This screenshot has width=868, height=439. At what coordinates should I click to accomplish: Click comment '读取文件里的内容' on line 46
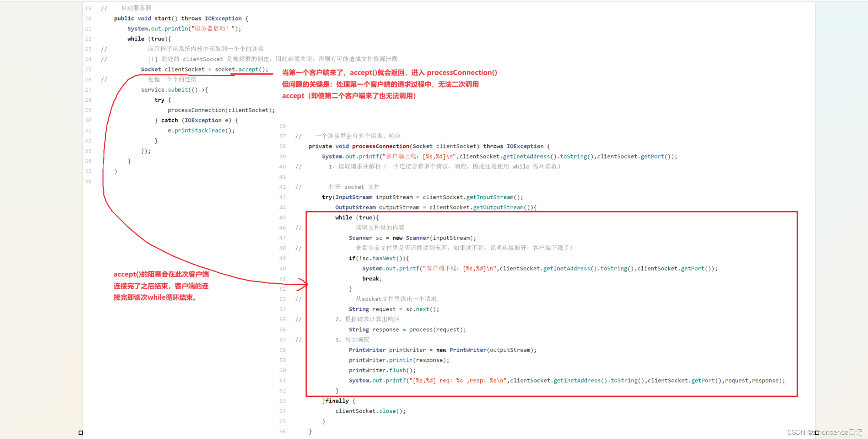pos(380,227)
